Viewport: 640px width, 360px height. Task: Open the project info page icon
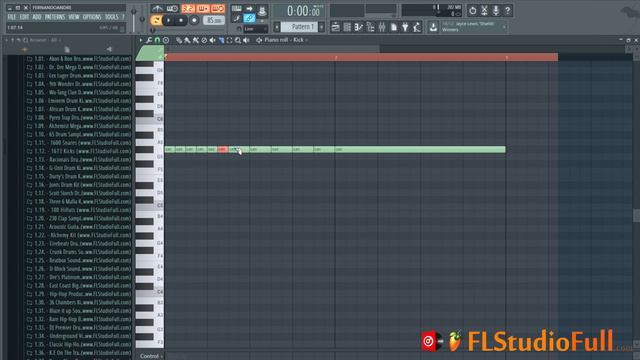click(394, 27)
